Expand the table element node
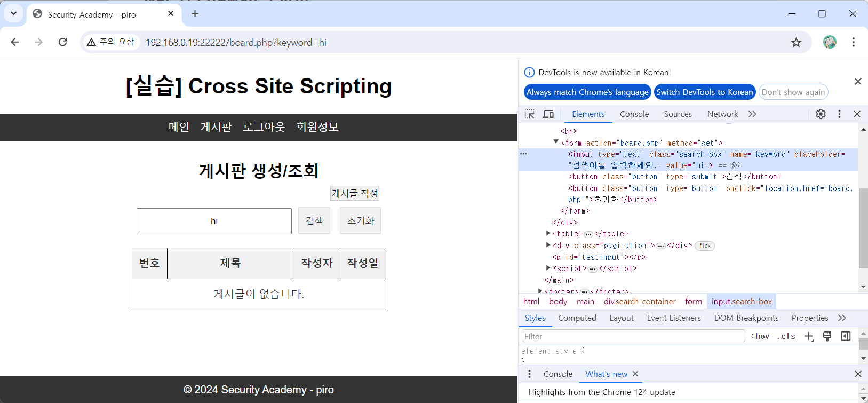The width and height of the screenshot is (868, 403). 548,233
